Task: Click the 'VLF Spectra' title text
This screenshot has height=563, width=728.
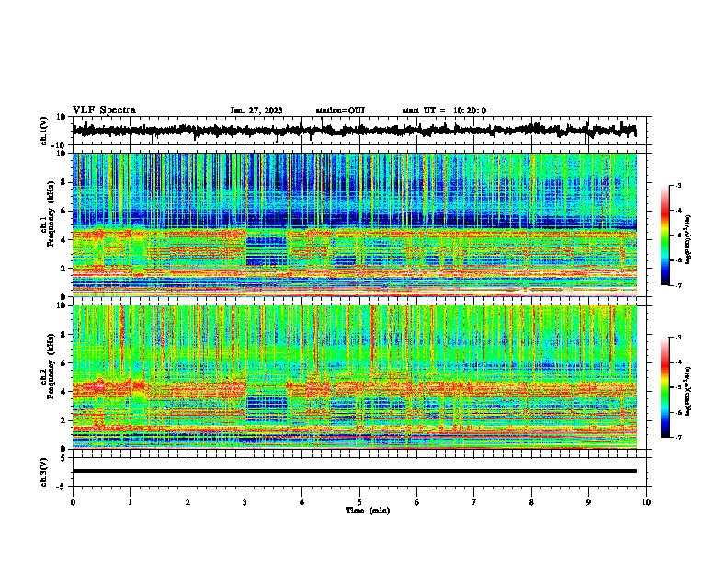Action: coord(104,110)
